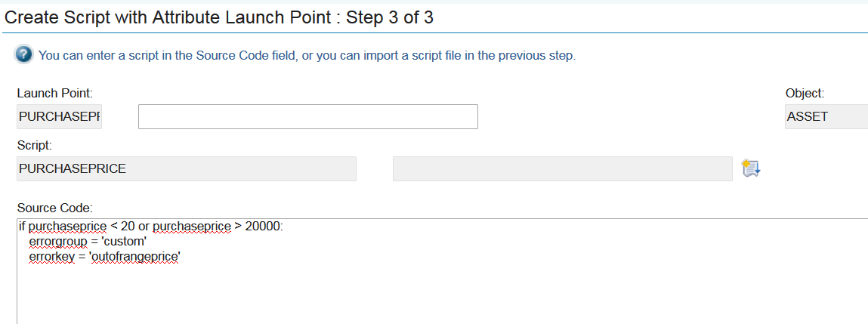Click the blue help question-mark icon
The width and height of the screenshot is (868, 324).
24,55
